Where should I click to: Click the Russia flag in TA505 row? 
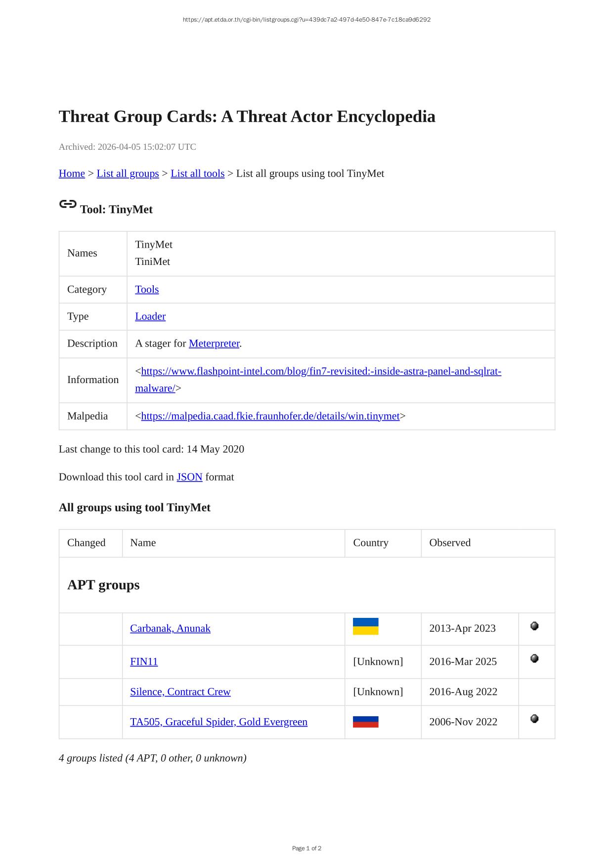365,722
